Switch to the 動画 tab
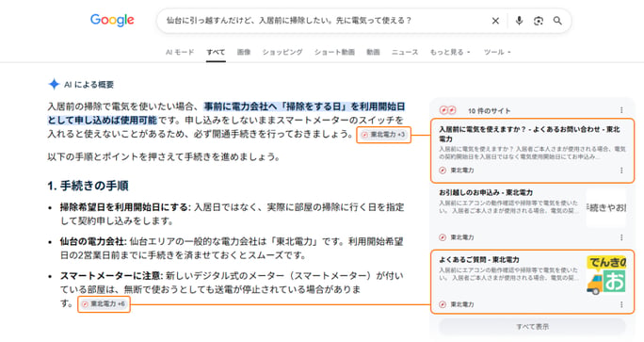 pos(373,52)
